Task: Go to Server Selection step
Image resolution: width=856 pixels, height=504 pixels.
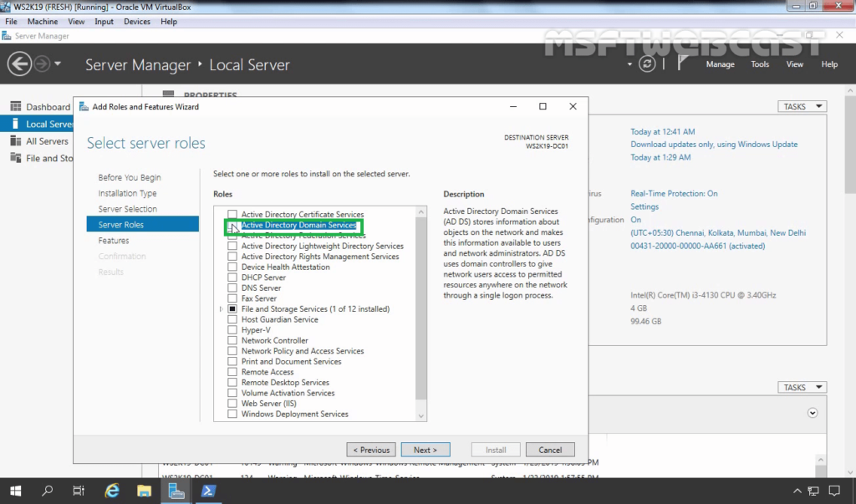Action: click(x=127, y=209)
